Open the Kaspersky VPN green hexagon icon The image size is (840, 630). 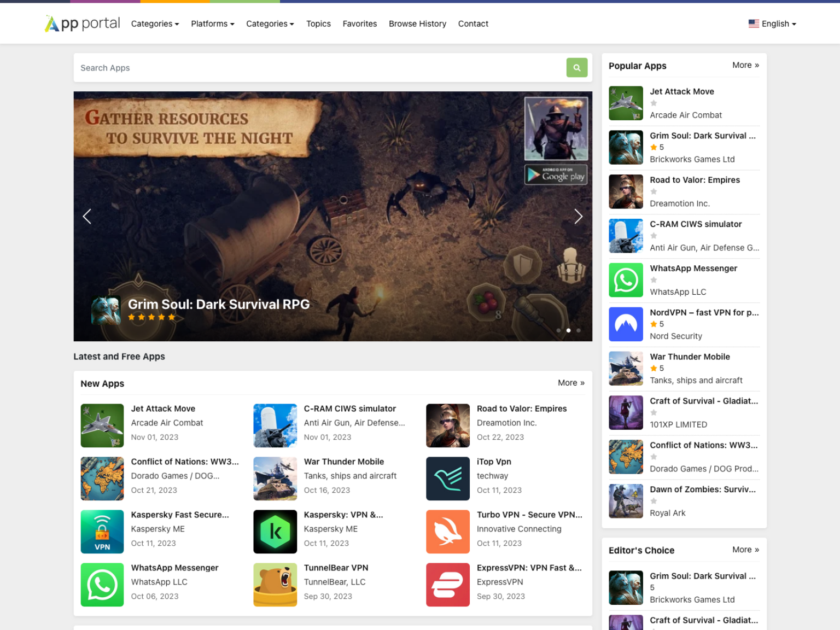point(275,532)
